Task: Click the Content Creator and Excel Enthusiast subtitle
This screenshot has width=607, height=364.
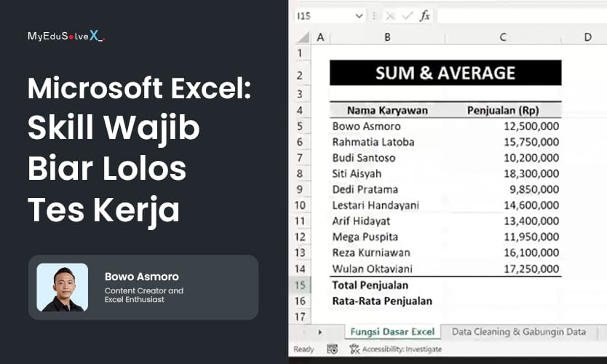Action: (144, 295)
